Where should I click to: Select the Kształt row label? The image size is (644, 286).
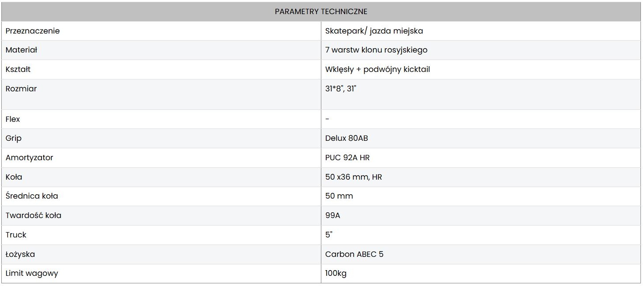pyautogui.click(x=18, y=69)
